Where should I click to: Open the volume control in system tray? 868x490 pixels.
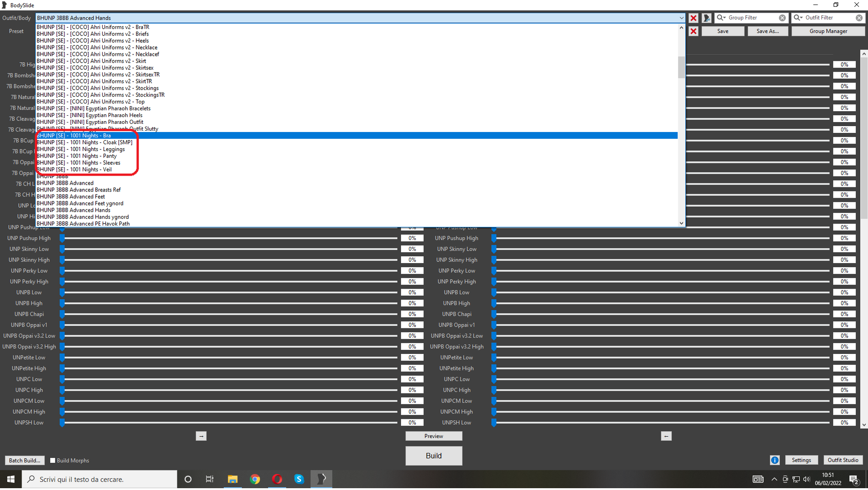(807, 479)
